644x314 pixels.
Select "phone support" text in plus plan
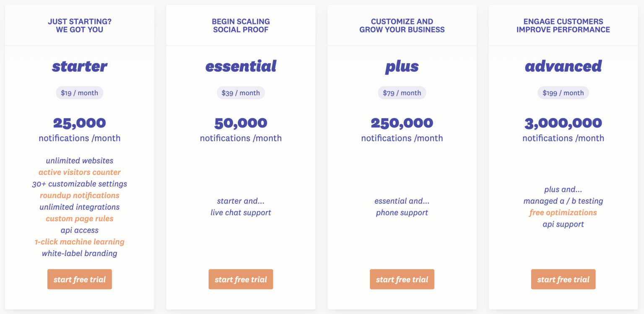click(x=402, y=213)
